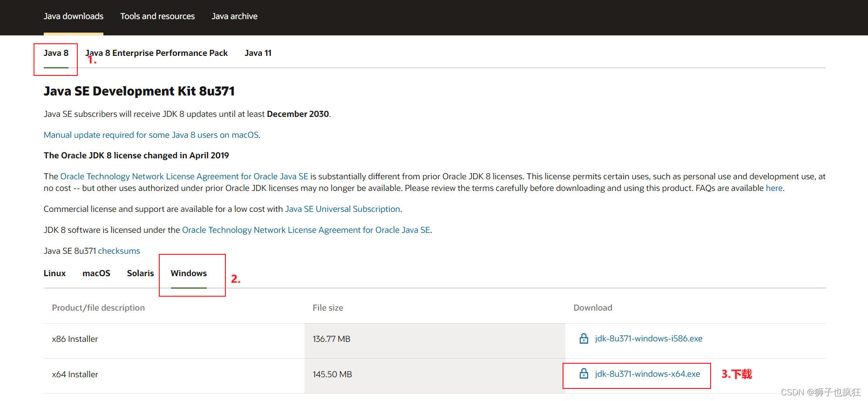This screenshot has width=868, height=401.
Task: Open license agreement link in 'JDK 8 software' line
Action: click(x=306, y=230)
